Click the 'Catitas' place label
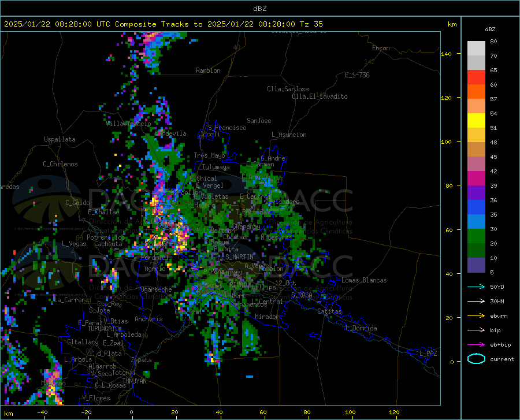Screen dimensions: 520x420 [x=330, y=311]
